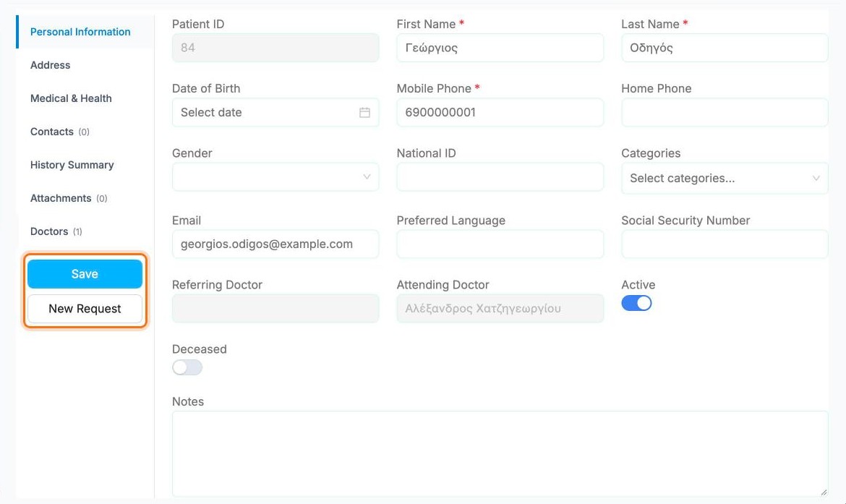Click the Referring Doctor field

coord(275,309)
